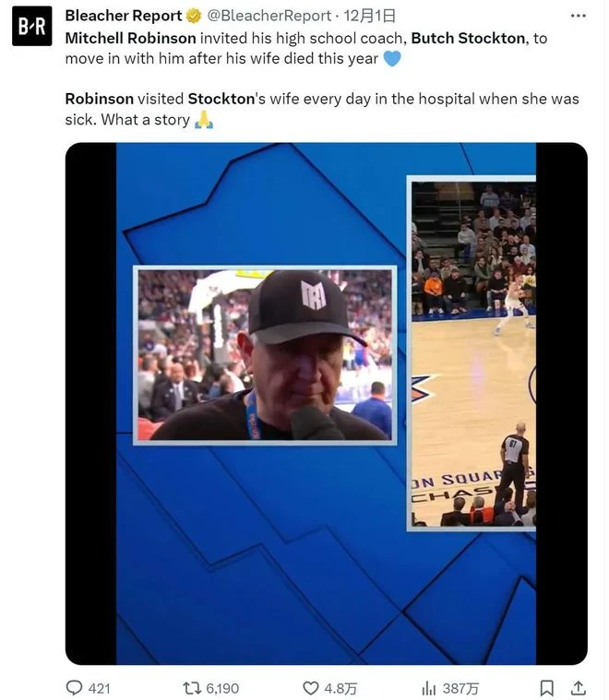
Task: Click the retweet arrows icon
Action: click(x=192, y=688)
